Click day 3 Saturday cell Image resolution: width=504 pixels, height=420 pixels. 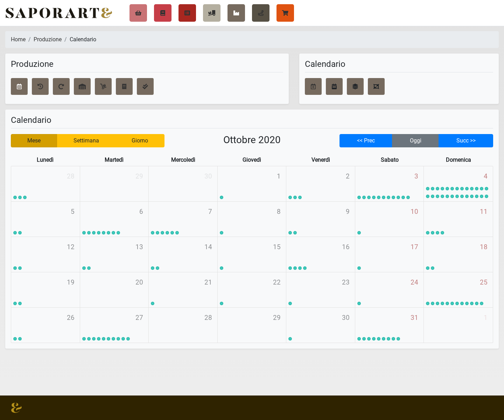tap(389, 184)
